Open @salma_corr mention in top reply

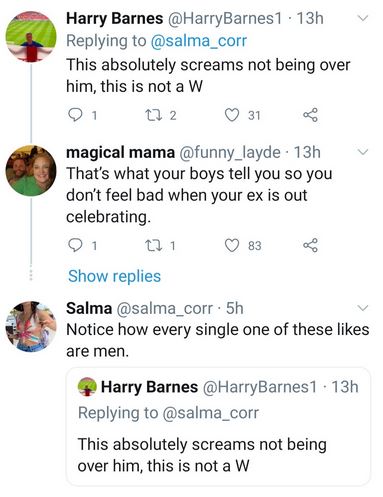(199, 41)
